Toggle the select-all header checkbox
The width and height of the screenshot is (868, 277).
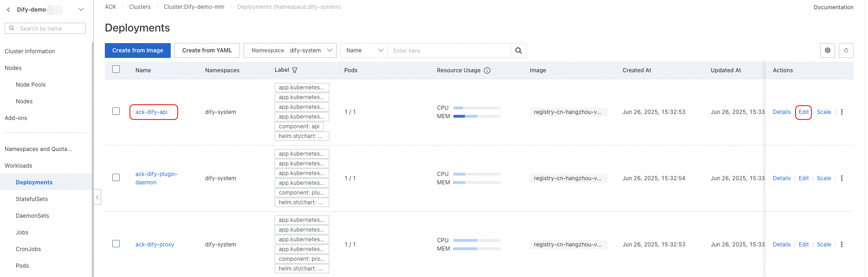tap(116, 69)
